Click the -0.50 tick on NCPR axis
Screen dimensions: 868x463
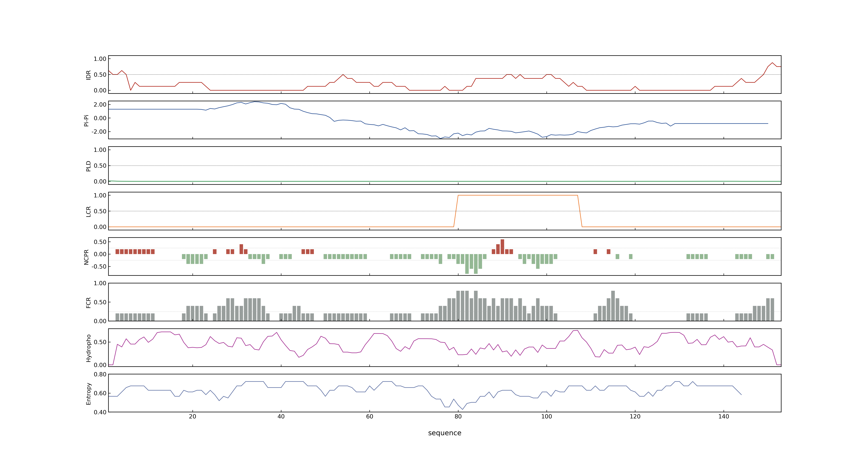pyautogui.click(x=99, y=267)
